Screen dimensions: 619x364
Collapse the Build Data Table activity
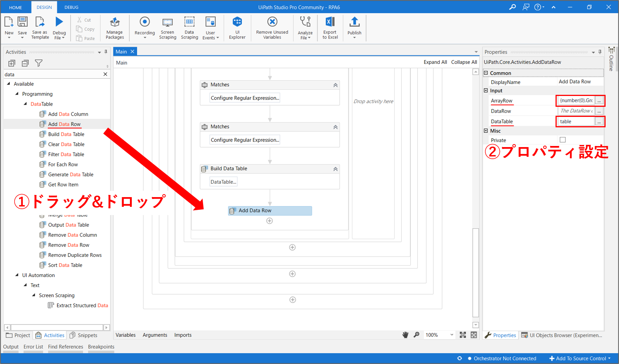pyautogui.click(x=335, y=169)
